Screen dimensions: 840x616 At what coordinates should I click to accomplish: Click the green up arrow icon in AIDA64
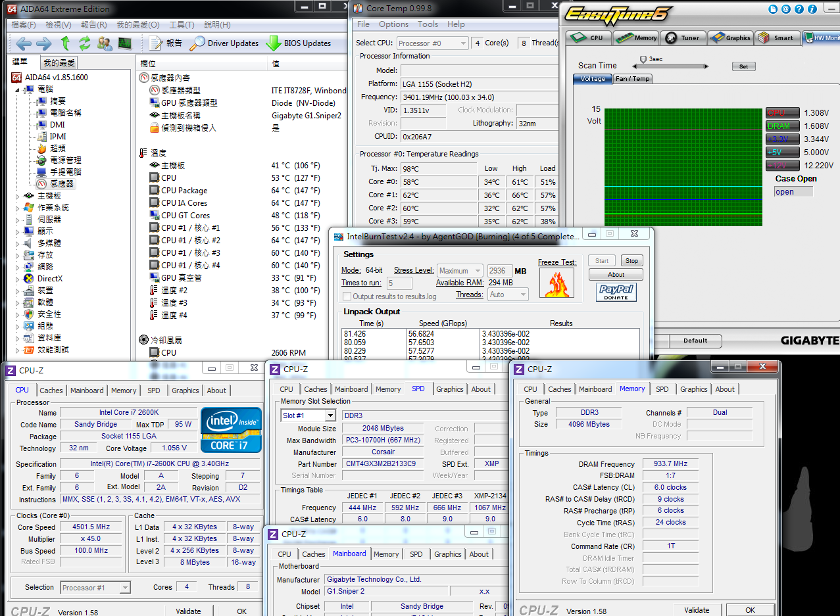(65, 43)
